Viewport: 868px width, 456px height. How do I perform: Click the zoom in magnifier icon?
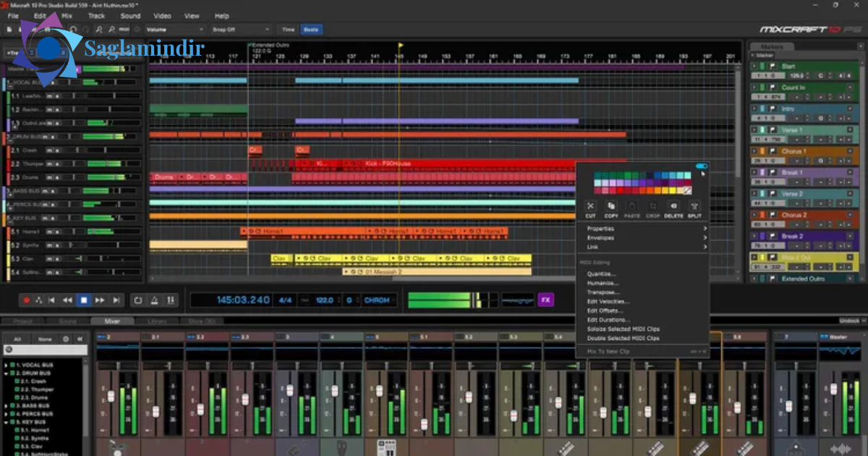[101, 30]
